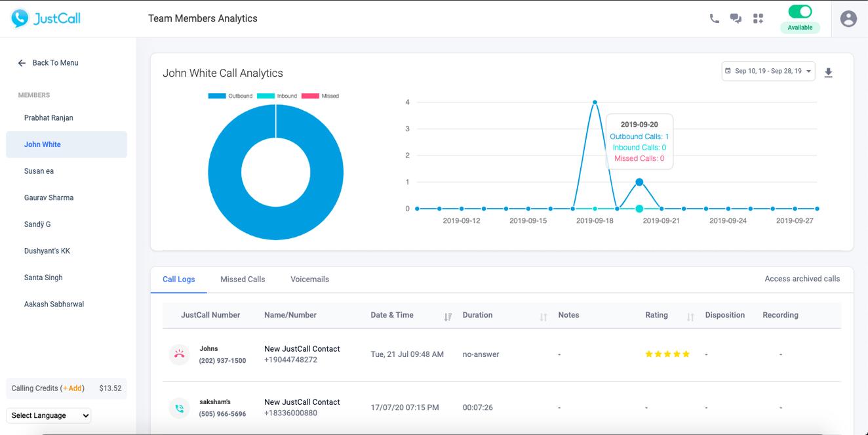Click the 17/07/20 07:15 PM date
This screenshot has height=435, width=868.
404,407
